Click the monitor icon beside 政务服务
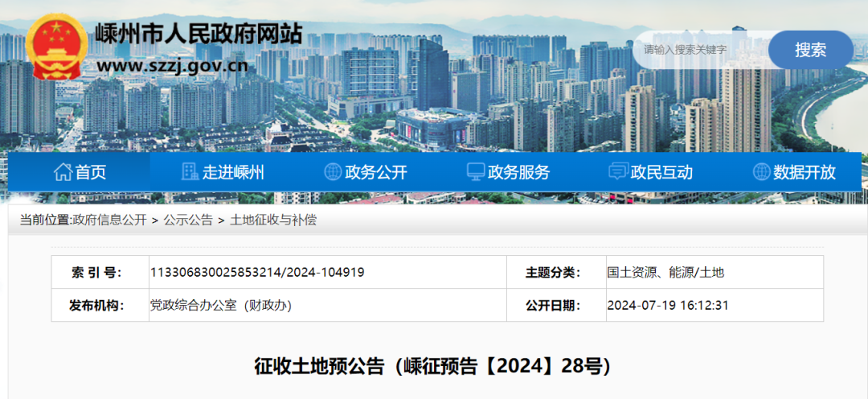868x399 pixels. [476, 172]
